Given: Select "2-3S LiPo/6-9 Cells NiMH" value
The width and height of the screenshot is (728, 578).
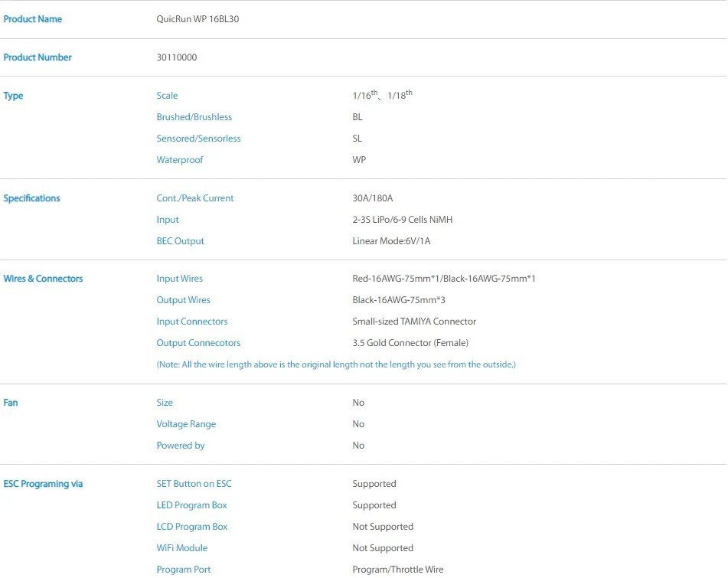Looking at the screenshot, I should pyautogui.click(x=403, y=220).
